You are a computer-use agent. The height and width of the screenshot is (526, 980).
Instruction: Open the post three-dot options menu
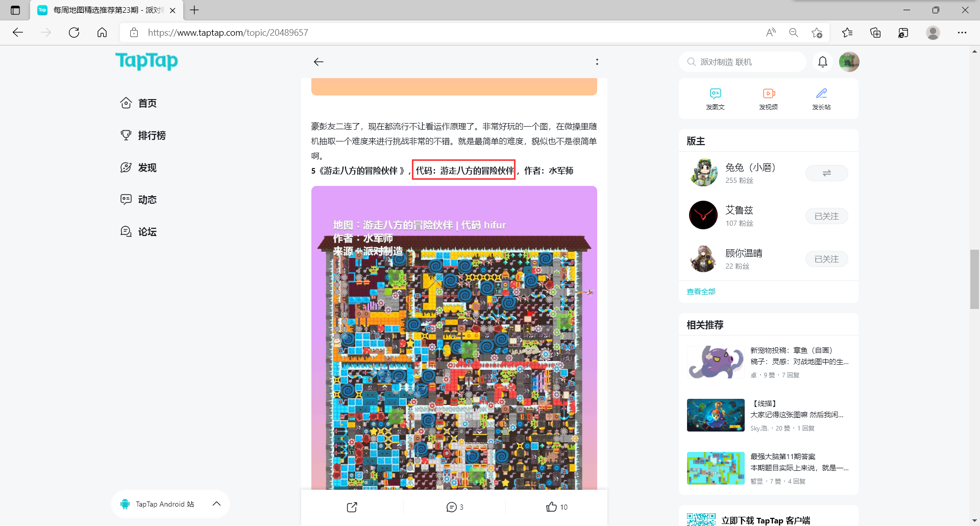coord(597,62)
